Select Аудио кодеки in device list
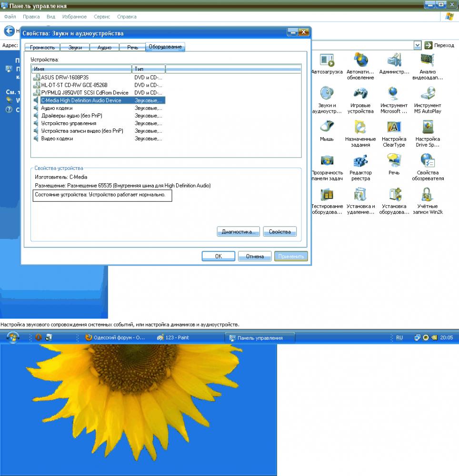This screenshot has width=459, height=476. [57, 108]
